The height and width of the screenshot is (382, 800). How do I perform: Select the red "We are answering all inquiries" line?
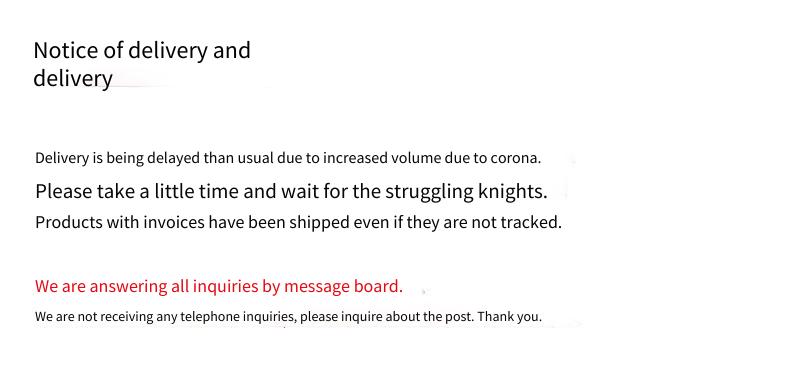click(x=219, y=286)
